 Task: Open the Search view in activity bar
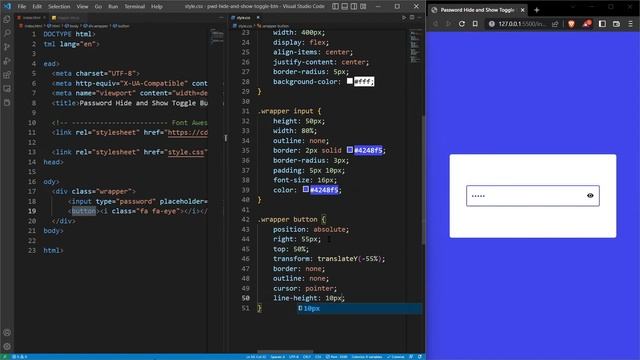point(7,33)
